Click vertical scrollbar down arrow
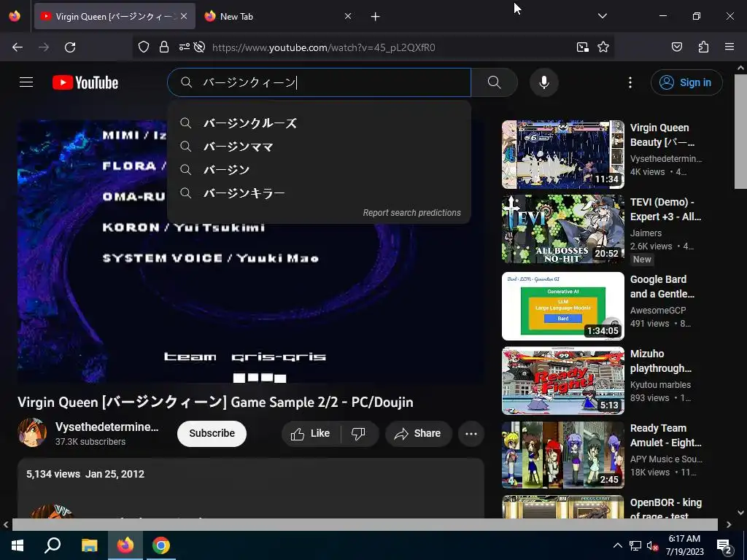Screen dimensions: 747x560 point(740,513)
